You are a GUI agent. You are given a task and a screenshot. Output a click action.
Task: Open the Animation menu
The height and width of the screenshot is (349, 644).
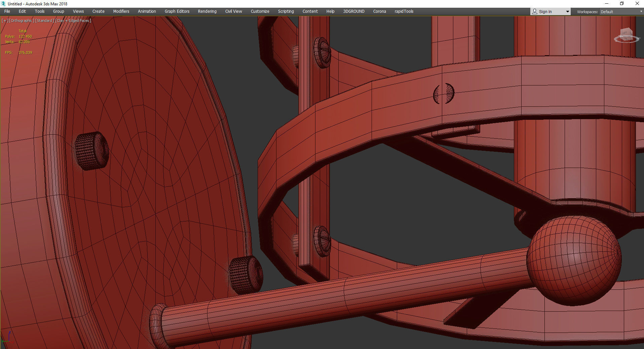click(147, 11)
